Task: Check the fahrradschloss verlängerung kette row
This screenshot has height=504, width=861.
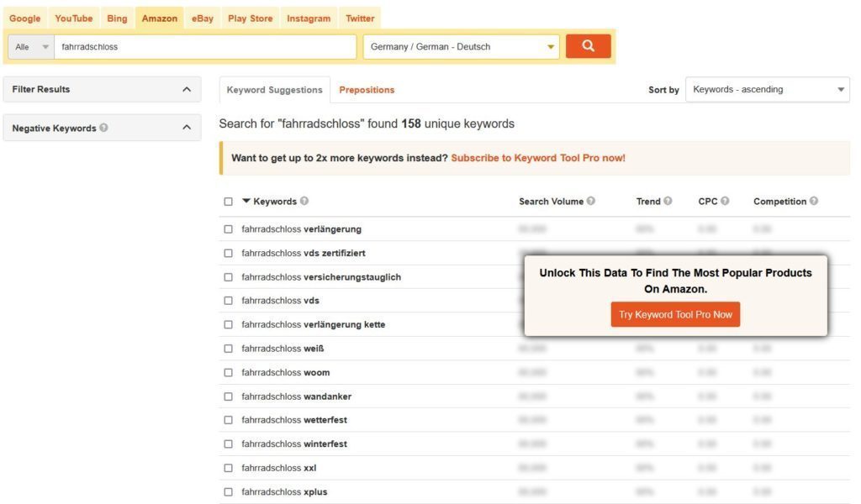Action: (x=229, y=325)
